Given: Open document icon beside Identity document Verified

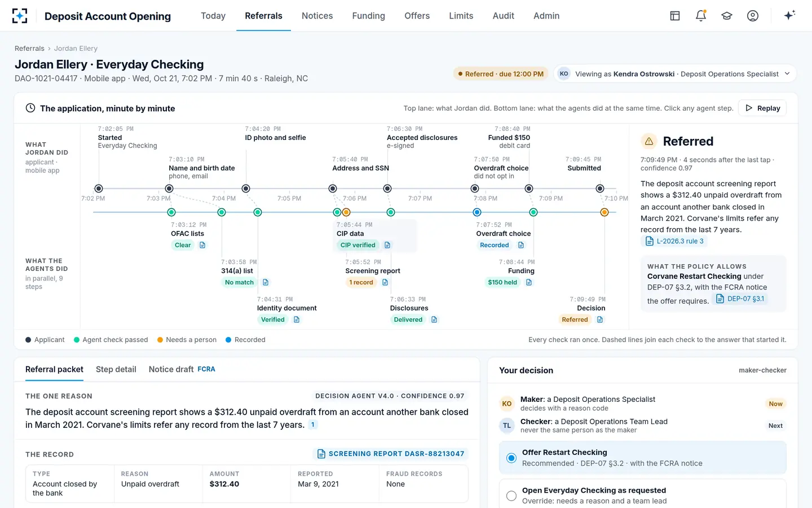Looking at the screenshot, I should point(297,319).
